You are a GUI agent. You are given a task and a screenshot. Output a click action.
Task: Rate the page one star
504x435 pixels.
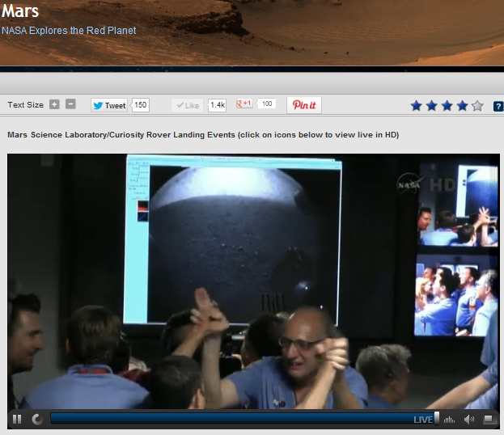[x=416, y=106]
